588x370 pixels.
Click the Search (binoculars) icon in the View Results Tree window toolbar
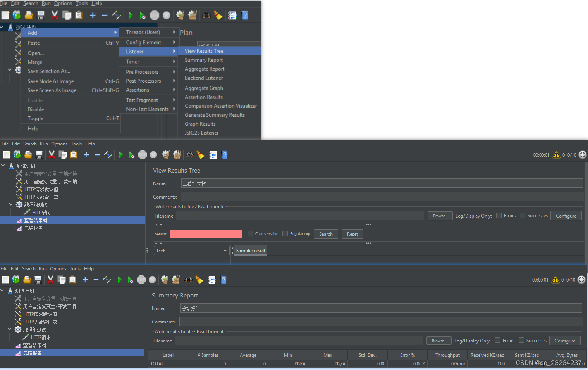tap(190, 155)
